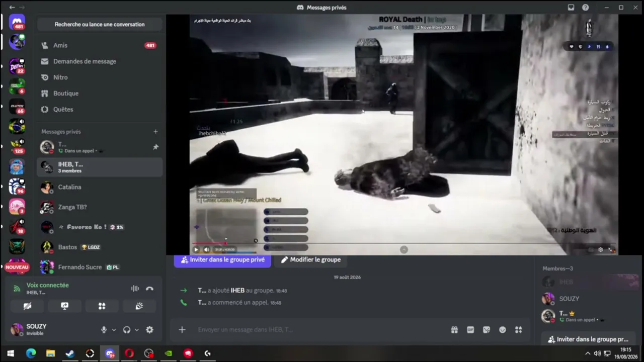Share your screen in the call
644x362 pixels.
coord(64,306)
